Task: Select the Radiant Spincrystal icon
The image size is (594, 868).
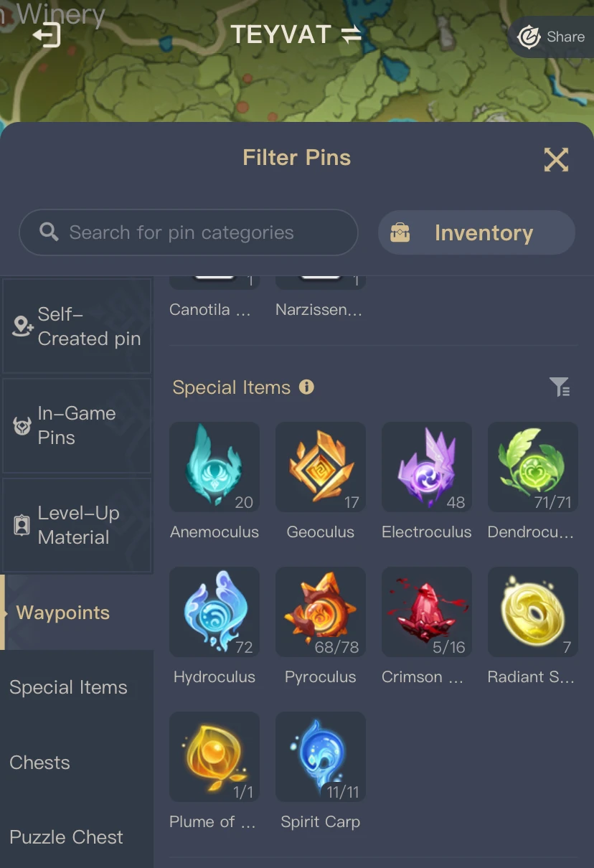Action: click(533, 612)
